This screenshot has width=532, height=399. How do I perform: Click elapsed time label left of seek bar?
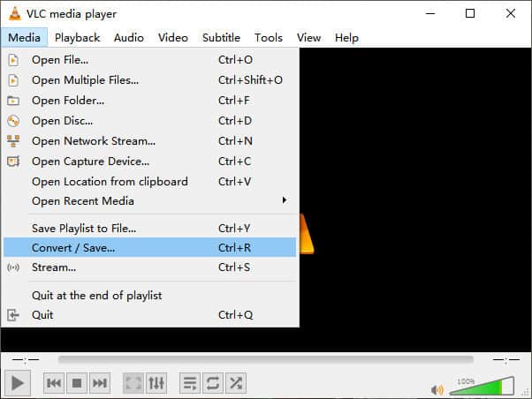(x=26, y=359)
